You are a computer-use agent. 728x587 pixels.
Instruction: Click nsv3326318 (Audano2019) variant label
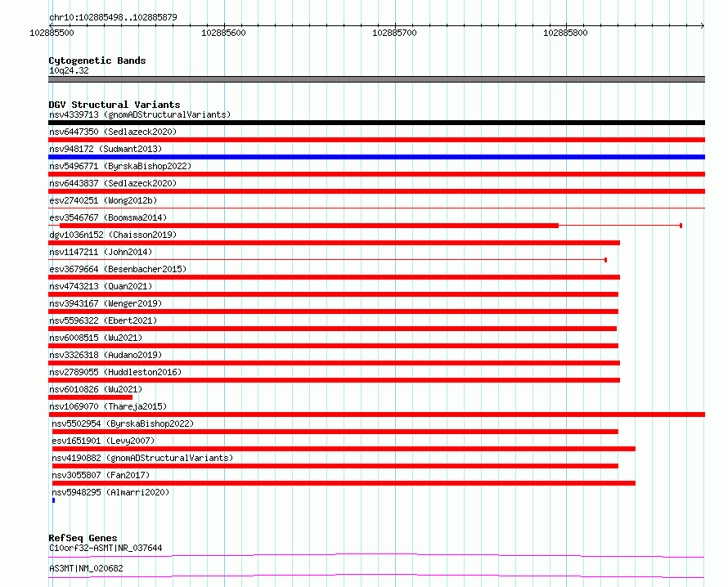(106, 355)
